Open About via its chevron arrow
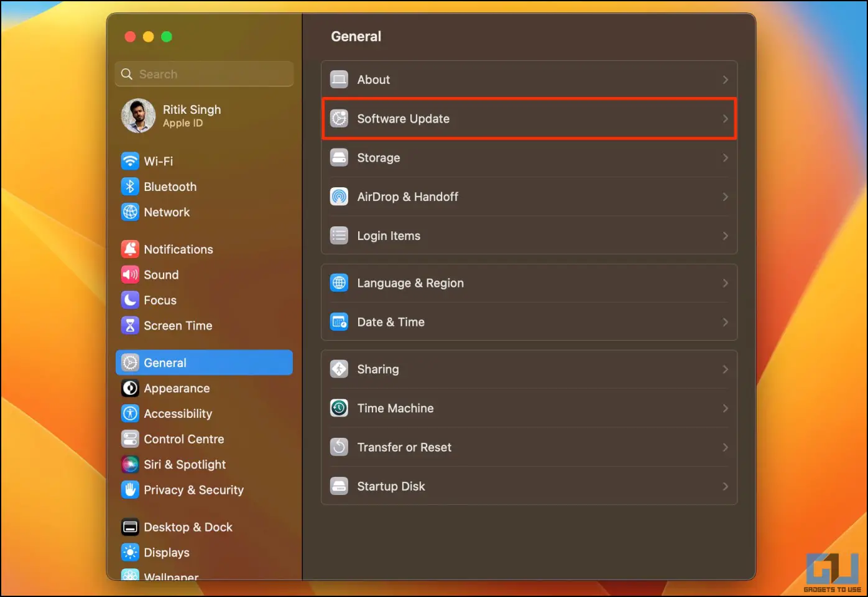Viewport: 868px width, 597px height. [x=725, y=80]
